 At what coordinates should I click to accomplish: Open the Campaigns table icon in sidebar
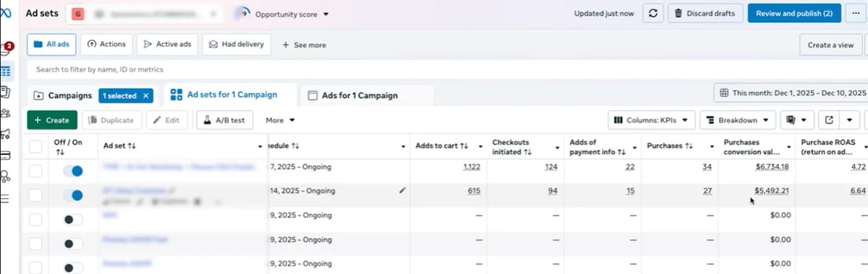[6, 71]
